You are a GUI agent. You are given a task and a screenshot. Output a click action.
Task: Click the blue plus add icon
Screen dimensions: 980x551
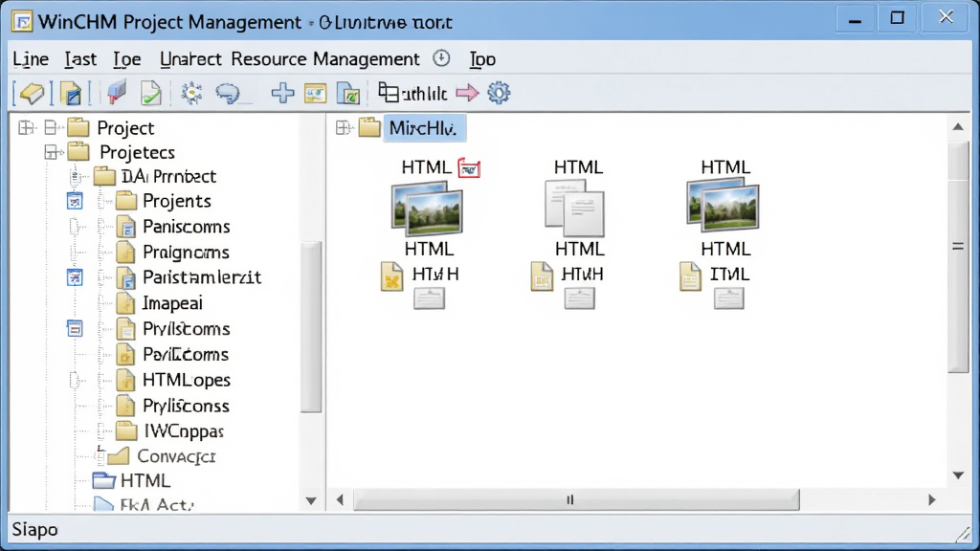282,93
